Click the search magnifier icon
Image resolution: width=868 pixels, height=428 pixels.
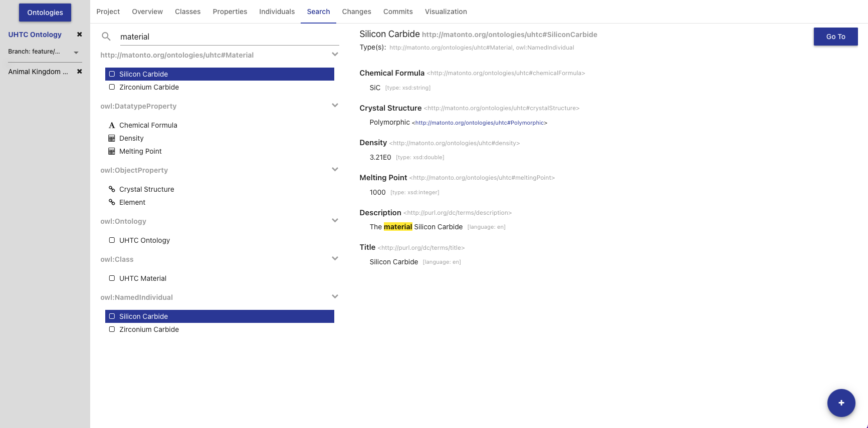pos(106,37)
